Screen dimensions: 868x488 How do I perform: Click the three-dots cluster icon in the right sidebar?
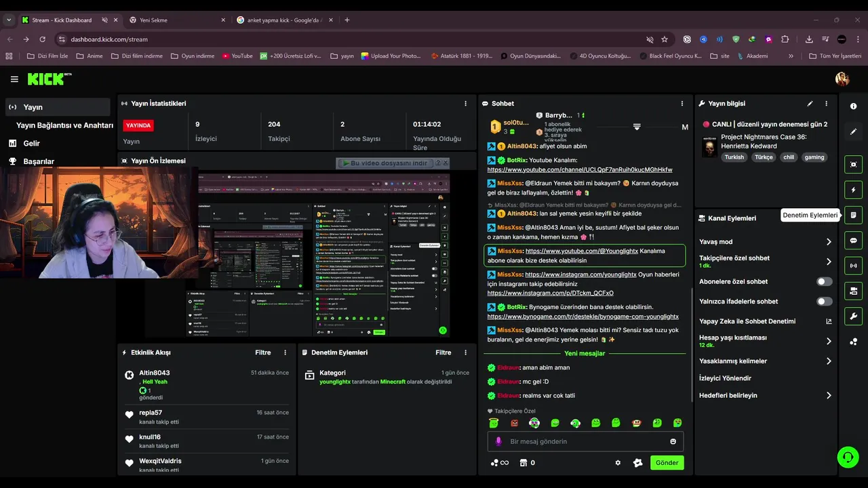pos(853,342)
